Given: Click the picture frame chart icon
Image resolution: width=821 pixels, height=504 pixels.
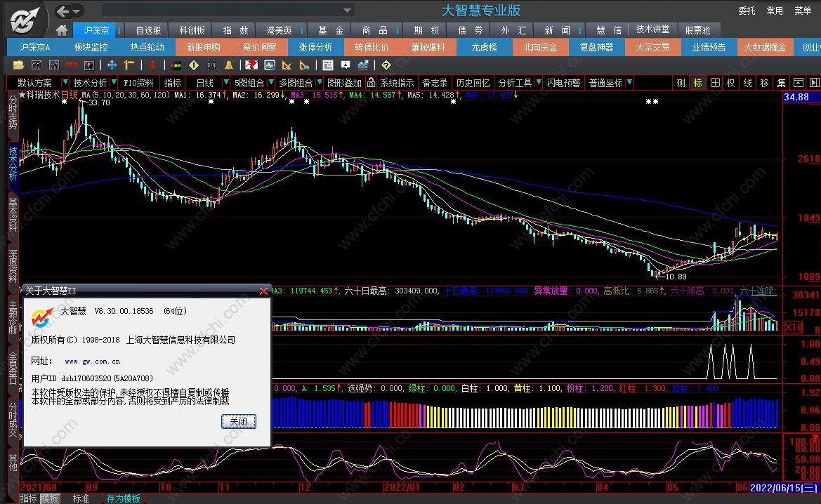Looking at the screenshot, I should click(x=270, y=65).
